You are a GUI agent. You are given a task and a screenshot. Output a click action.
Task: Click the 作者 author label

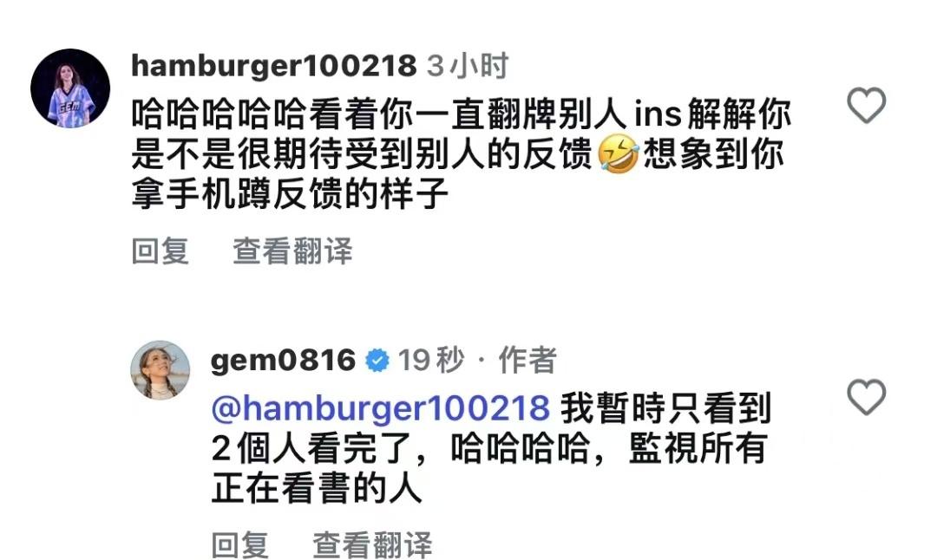tap(527, 361)
